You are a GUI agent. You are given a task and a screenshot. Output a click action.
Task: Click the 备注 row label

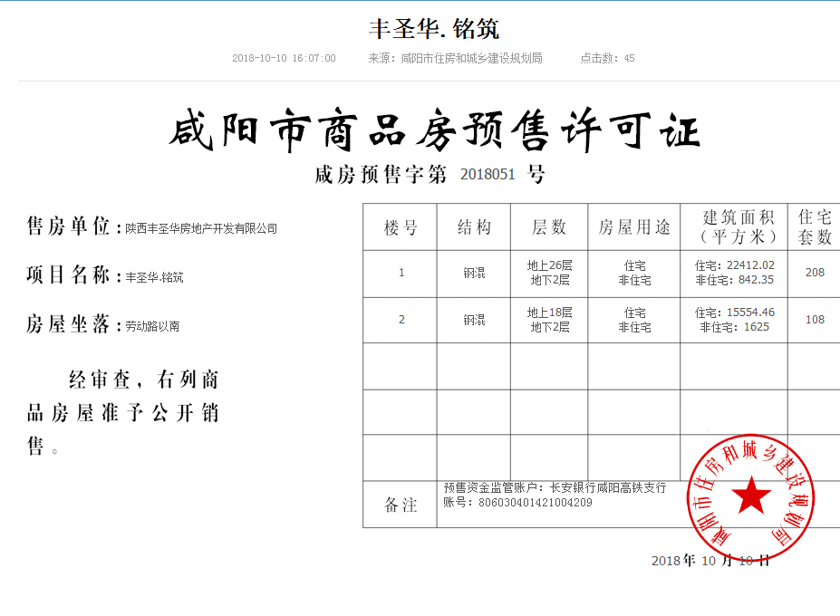pyautogui.click(x=401, y=505)
